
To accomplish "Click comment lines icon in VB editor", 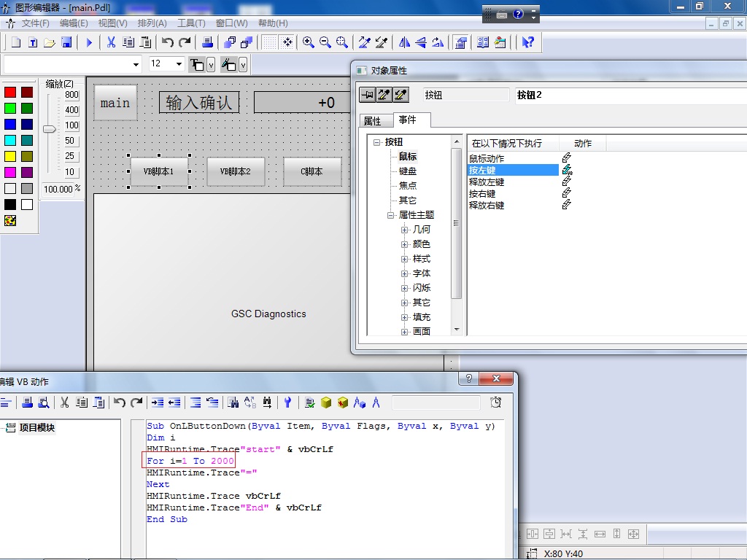I will pos(196,402).
